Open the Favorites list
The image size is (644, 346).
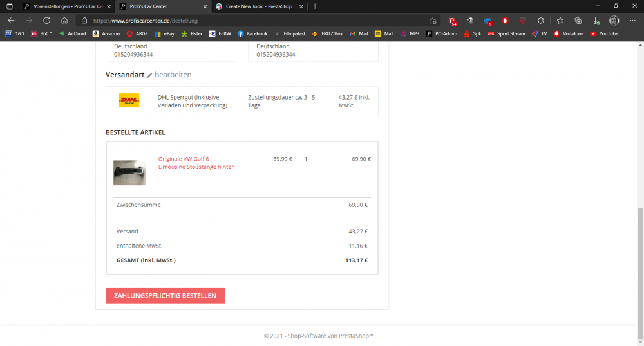pyautogui.click(x=560, y=21)
